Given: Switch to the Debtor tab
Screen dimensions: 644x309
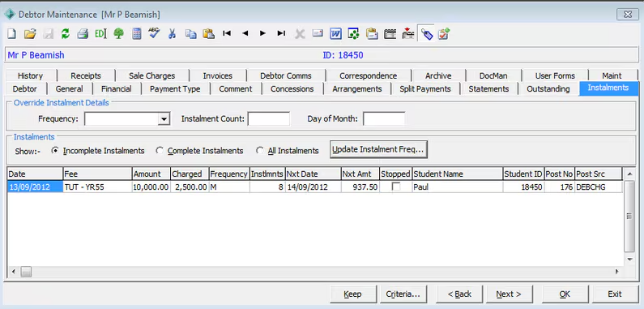Looking at the screenshot, I should [x=24, y=89].
